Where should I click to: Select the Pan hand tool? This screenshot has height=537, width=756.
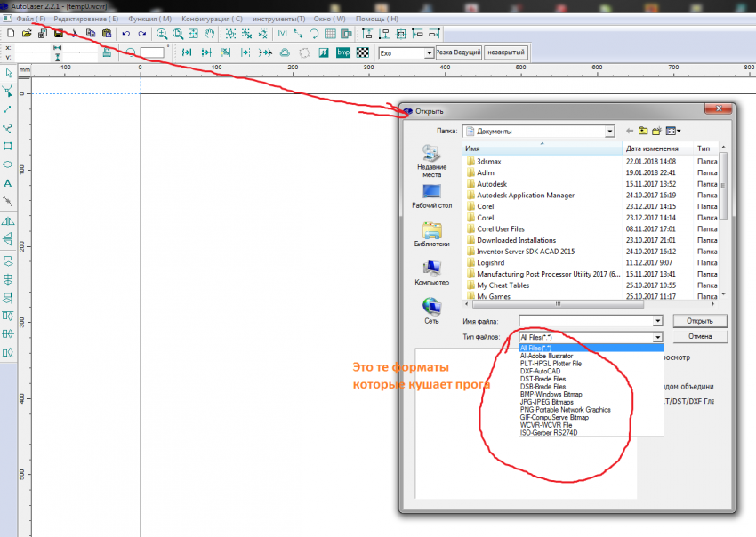209,34
